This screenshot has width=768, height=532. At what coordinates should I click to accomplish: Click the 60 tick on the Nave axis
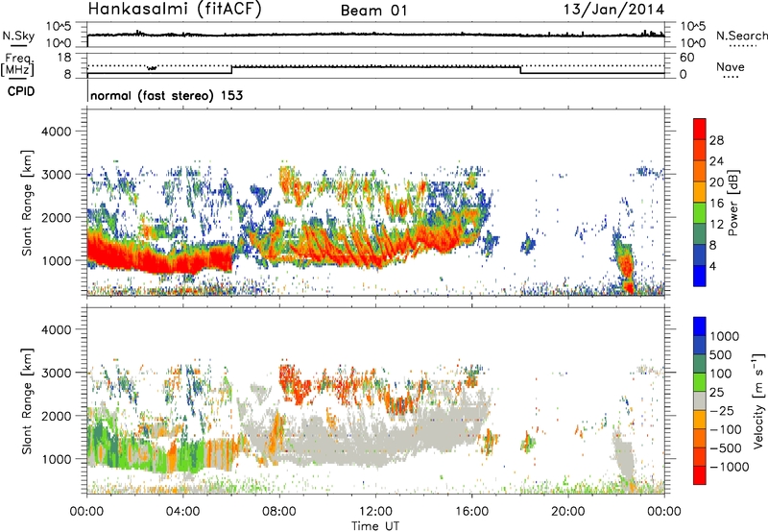[686, 58]
